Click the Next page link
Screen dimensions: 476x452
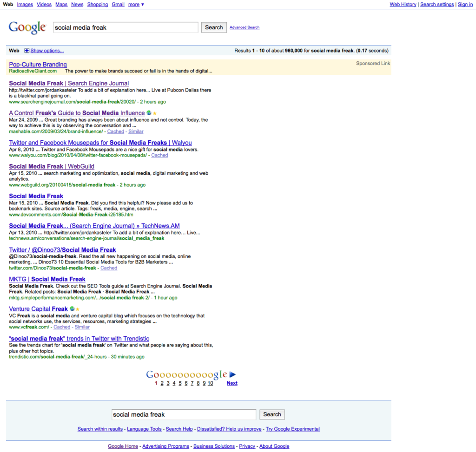[232, 383]
